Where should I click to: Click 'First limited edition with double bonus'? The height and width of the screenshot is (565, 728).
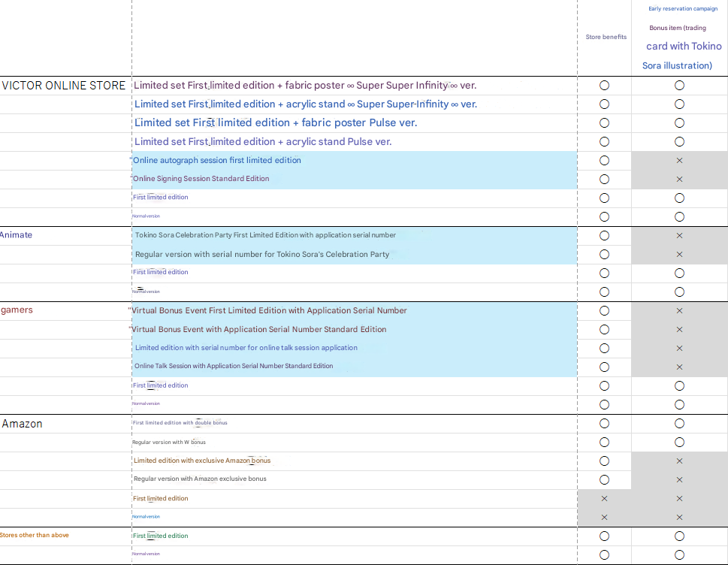pos(180,423)
